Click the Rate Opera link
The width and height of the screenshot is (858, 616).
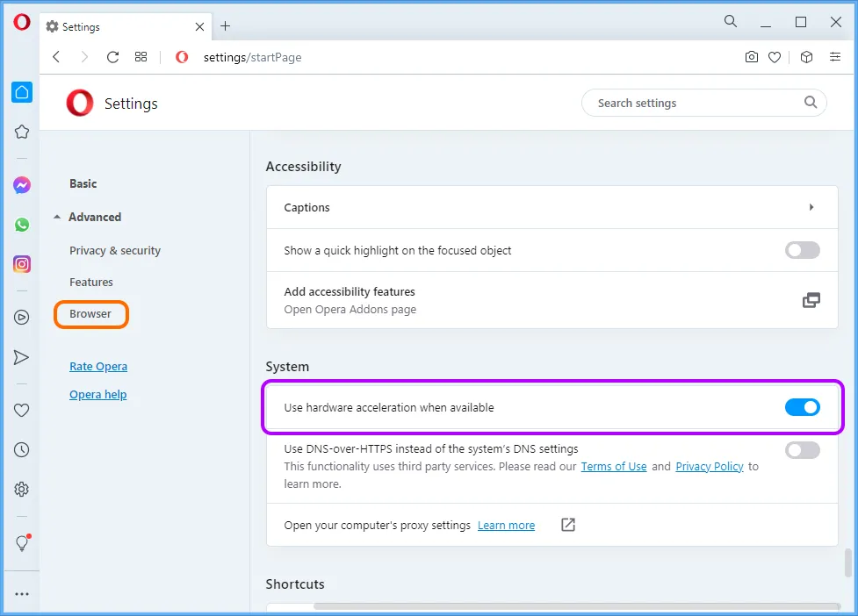(x=98, y=366)
